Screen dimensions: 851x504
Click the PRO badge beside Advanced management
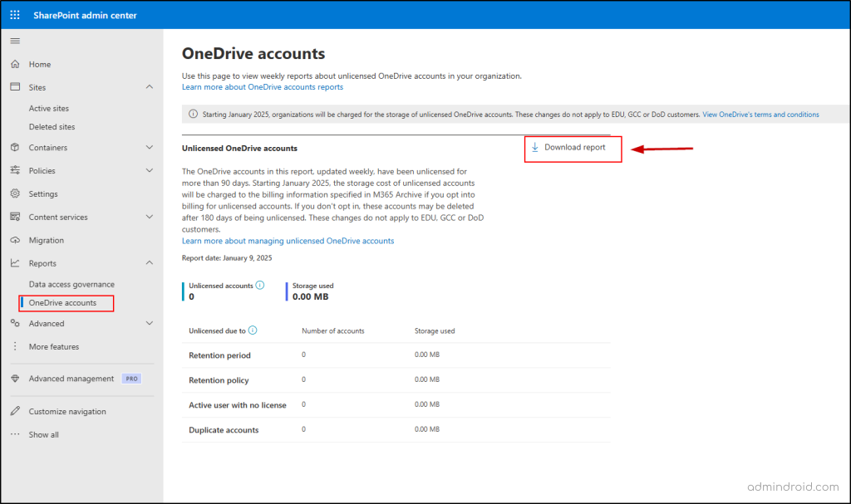(131, 379)
